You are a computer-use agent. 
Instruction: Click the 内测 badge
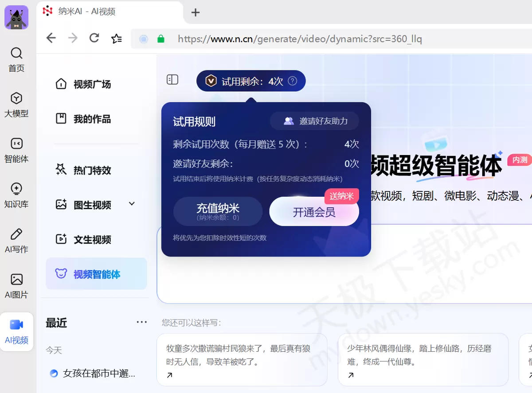(x=520, y=160)
